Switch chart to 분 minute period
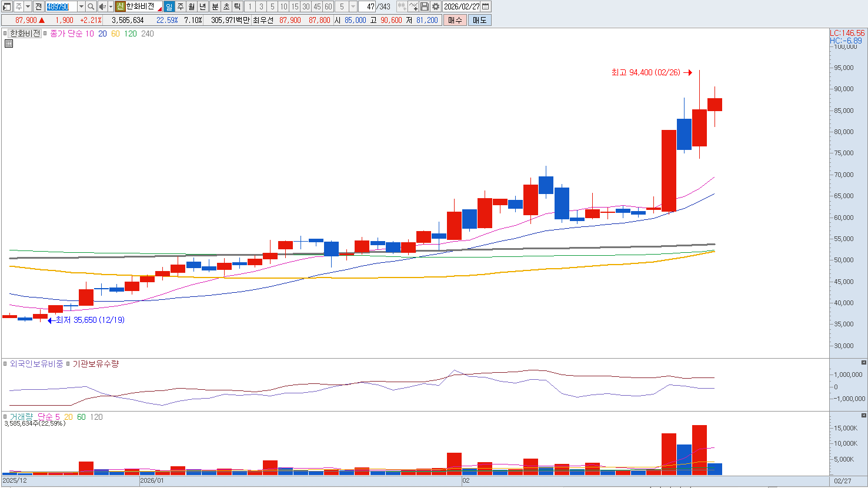 (215, 6)
